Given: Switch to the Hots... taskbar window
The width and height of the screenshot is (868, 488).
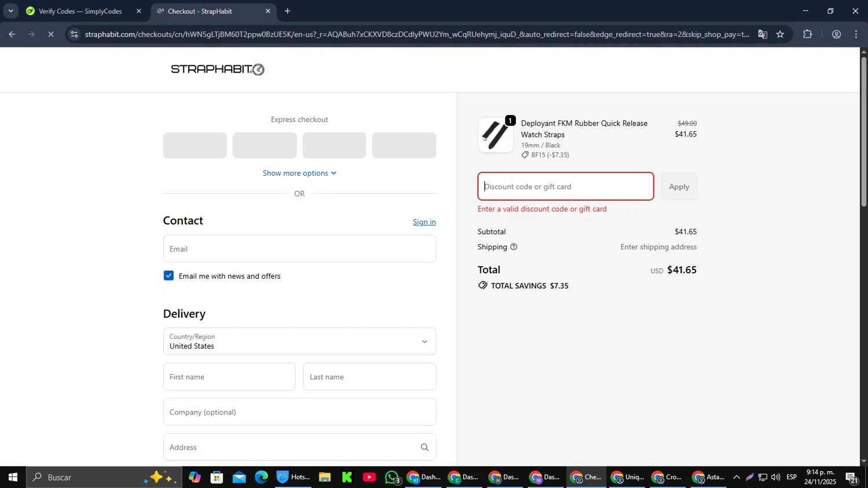Looking at the screenshot, I should pyautogui.click(x=294, y=477).
